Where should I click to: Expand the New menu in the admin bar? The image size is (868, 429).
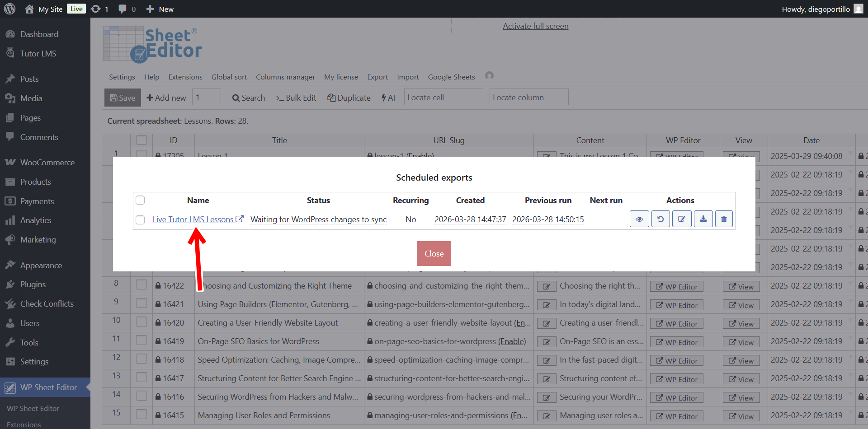[159, 9]
